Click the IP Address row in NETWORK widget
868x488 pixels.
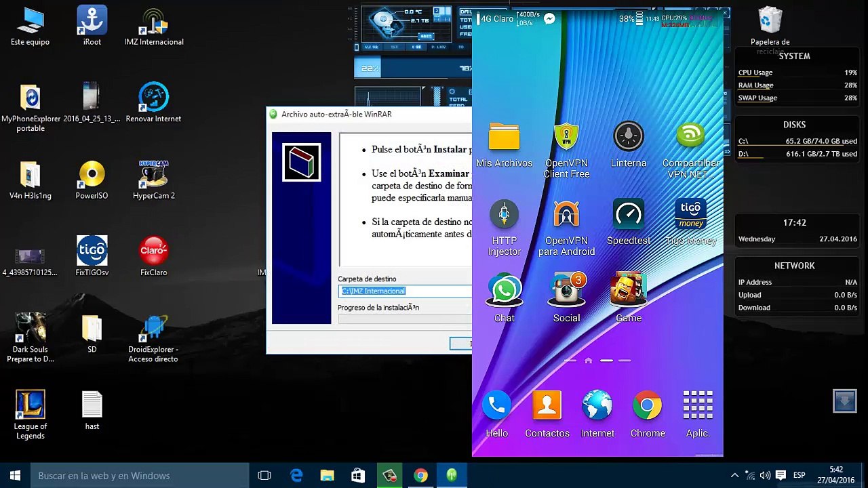point(797,283)
